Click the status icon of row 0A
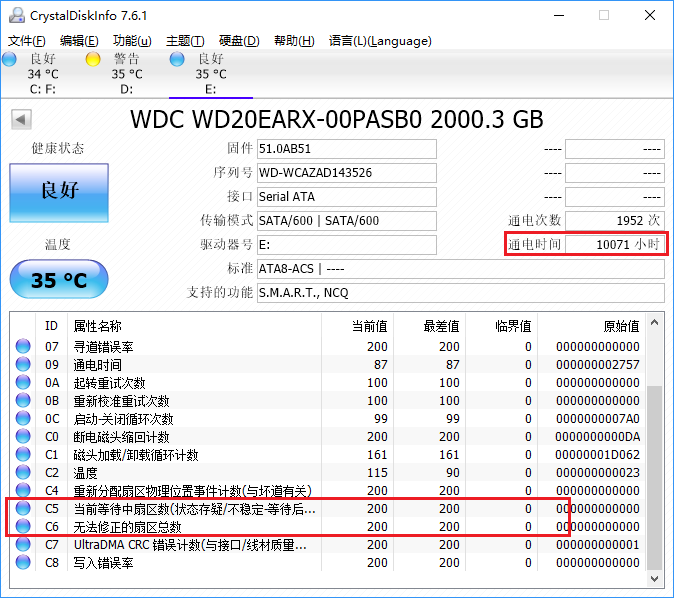The height and width of the screenshot is (598, 674). pyautogui.click(x=23, y=382)
